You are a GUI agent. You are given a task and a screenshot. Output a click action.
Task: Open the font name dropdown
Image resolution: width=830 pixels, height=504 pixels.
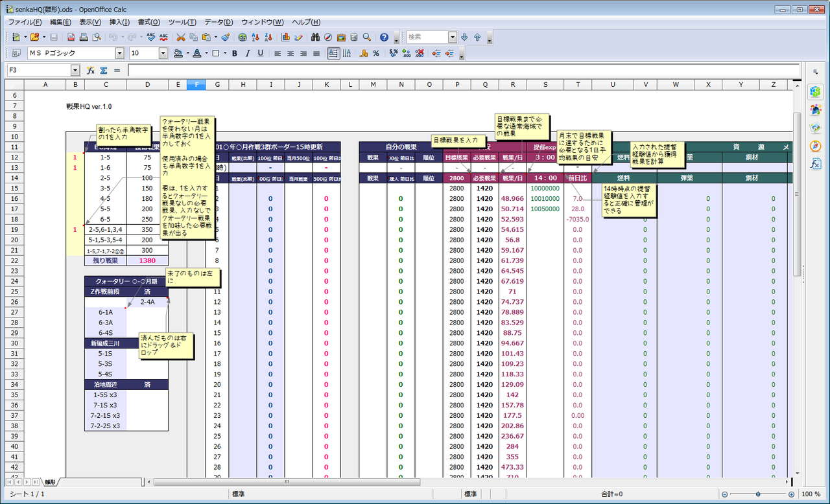click(x=119, y=54)
